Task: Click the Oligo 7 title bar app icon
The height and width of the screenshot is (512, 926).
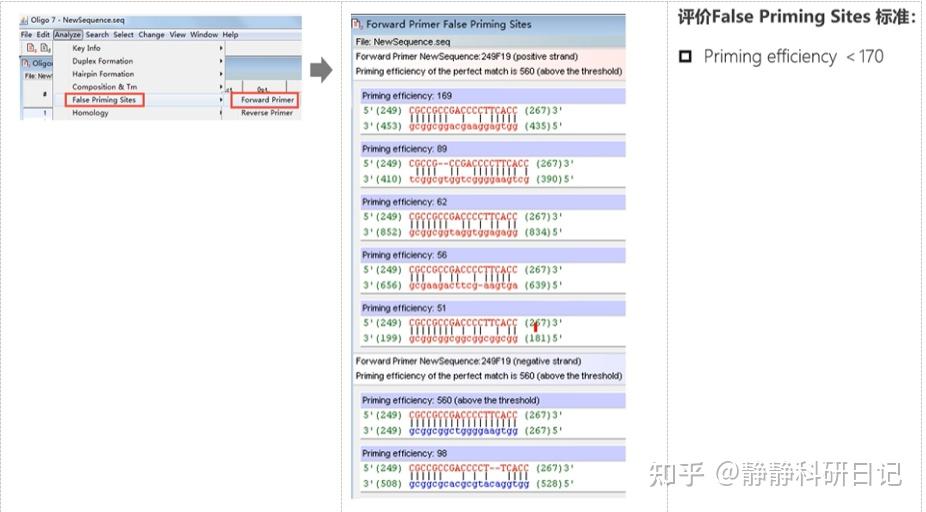Action: click(x=24, y=20)
